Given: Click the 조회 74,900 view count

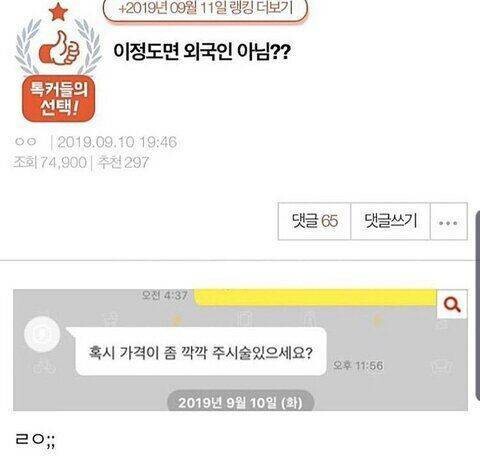Looking at the screenshot, I should [50, 163].
